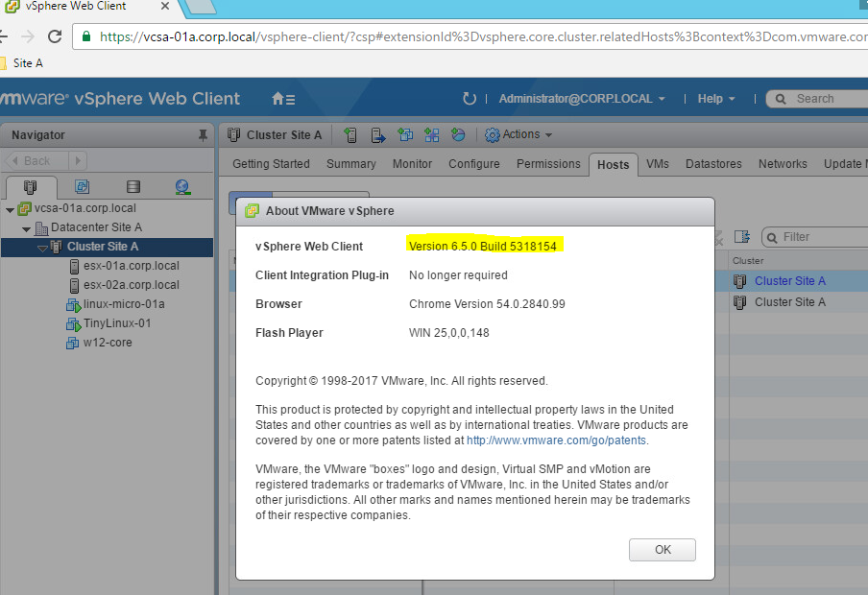Viewport: 868px width, 595px height.
Task: Open the Site A bookmark folder
Action: (x=22, y=63)
